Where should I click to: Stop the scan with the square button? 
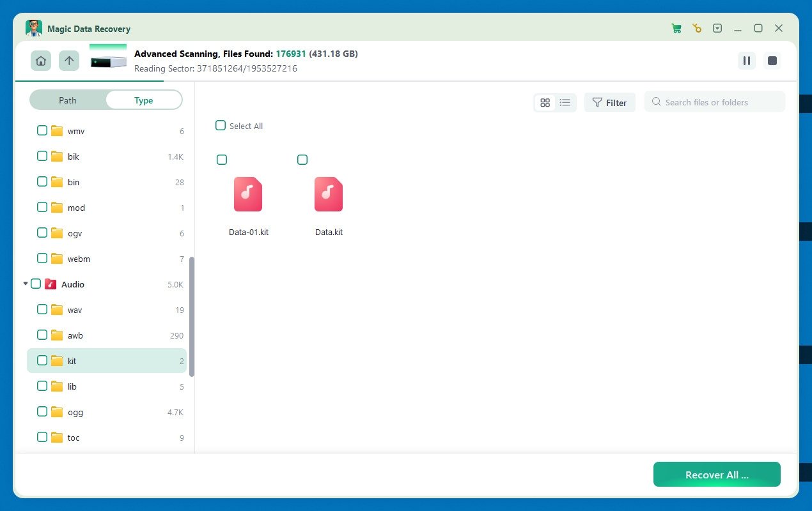coord(772,61)
